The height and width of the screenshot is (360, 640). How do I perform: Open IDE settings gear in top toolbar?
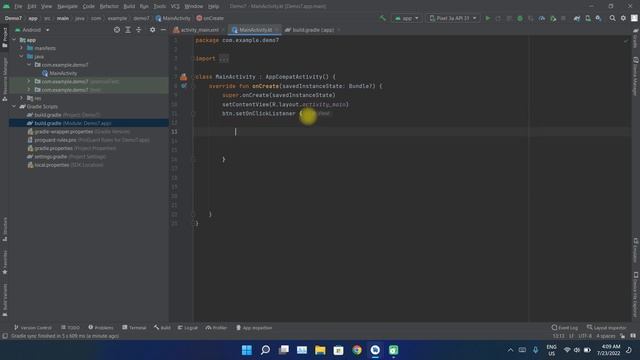[623, 18]
